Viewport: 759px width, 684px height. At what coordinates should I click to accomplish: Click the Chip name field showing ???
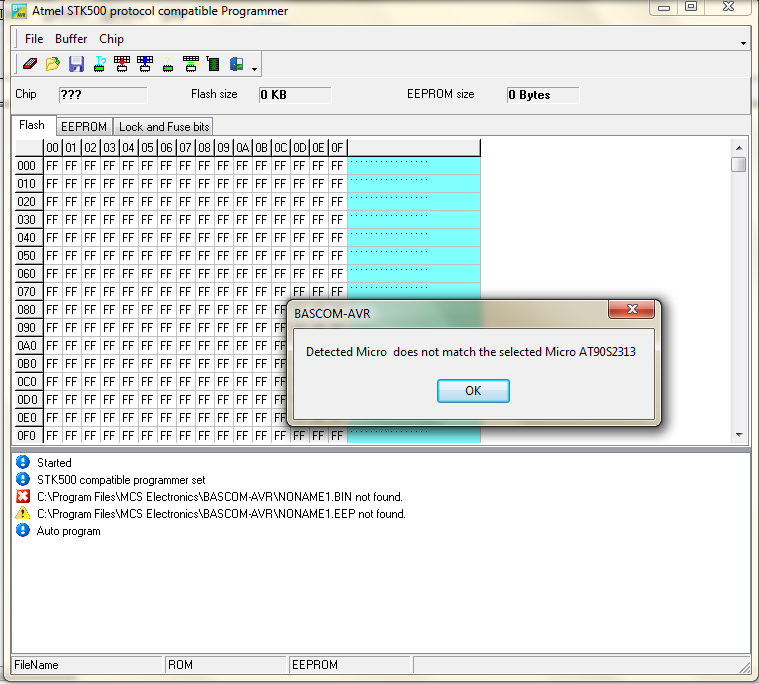pos(103,95)
